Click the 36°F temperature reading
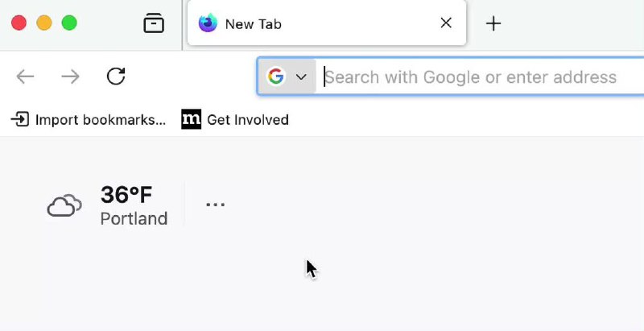The image size is (644, 331). 126,194
